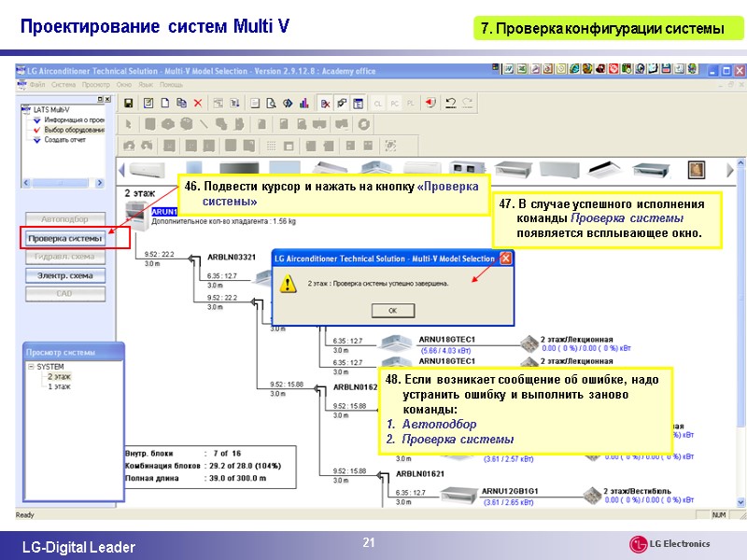Select the grey pointer arrow tool
Viewport: 747px width, 560px height.
coord(128,125)
